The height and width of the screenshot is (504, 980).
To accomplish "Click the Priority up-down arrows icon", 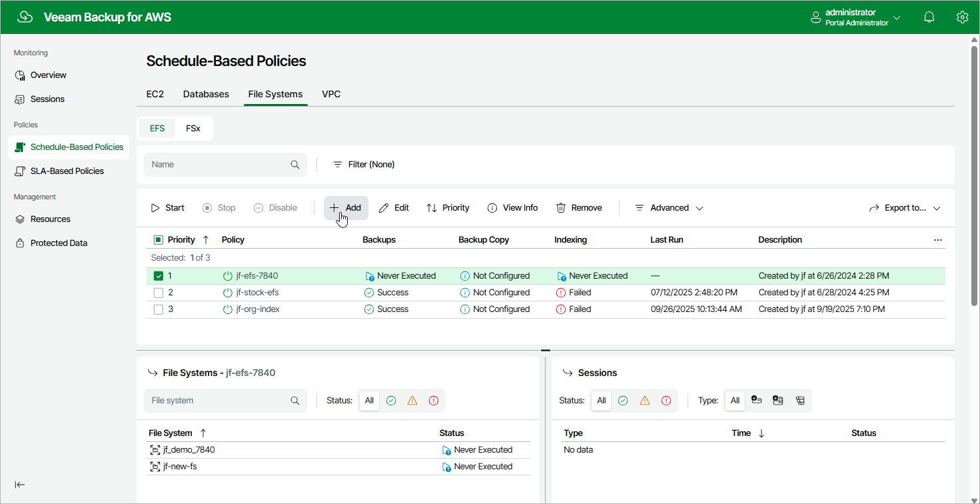I will 432,208.
